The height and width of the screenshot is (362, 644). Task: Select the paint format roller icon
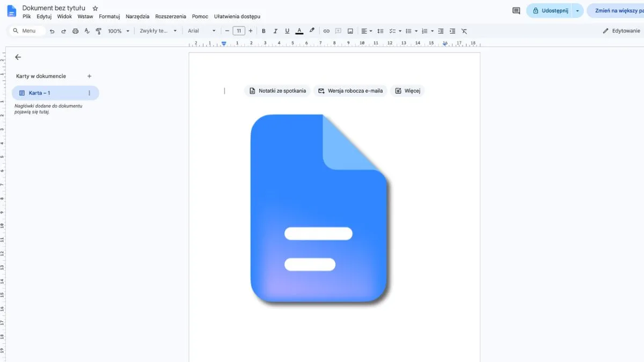98,31
